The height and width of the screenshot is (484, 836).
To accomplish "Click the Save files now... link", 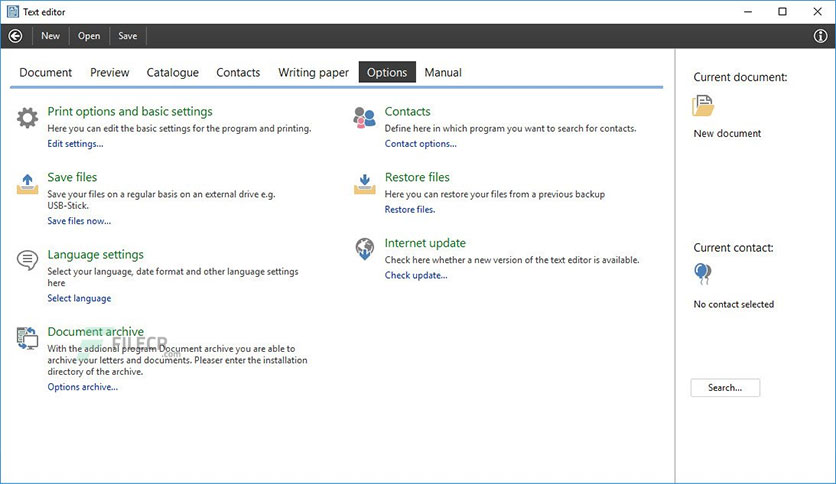I will coord(79,221).
